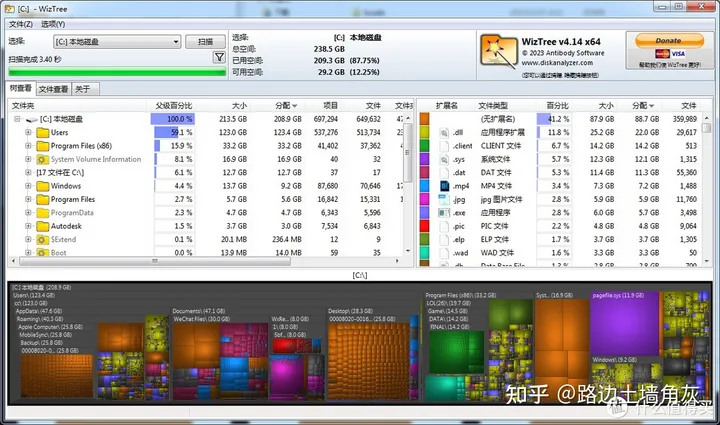Click the System Volume Information gear icon
Viewport: 720px width, 425px height.
coord(43,159)
